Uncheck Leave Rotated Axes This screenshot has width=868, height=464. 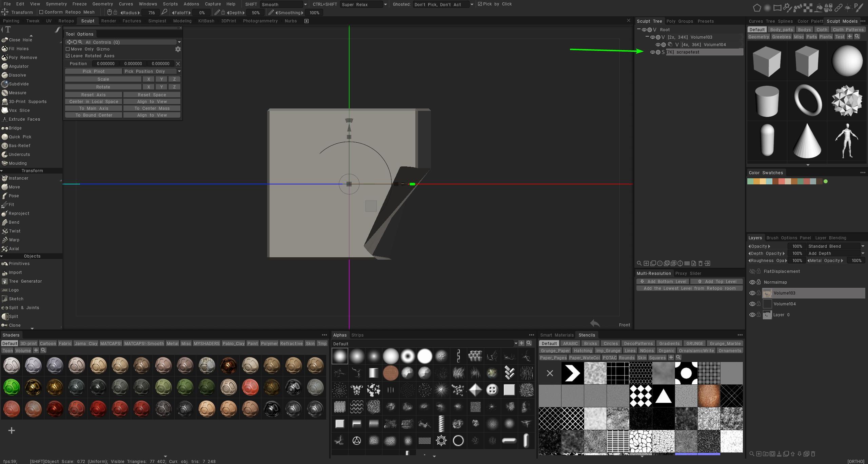[68, 56]
